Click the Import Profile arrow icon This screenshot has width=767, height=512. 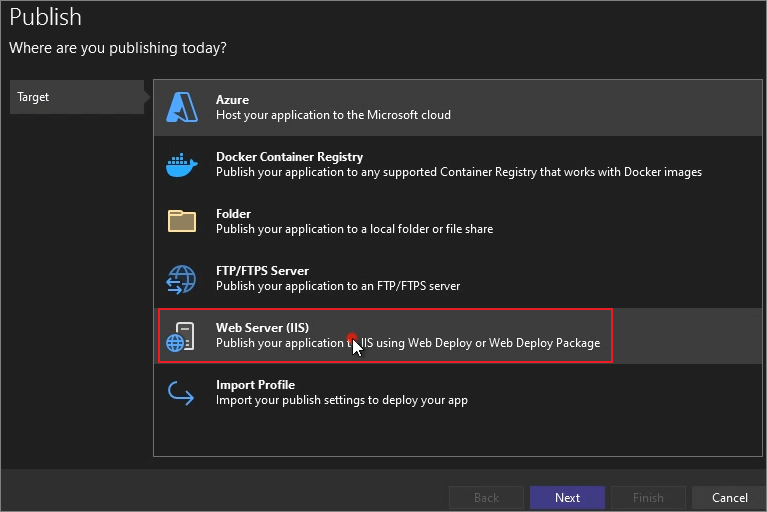180,393
